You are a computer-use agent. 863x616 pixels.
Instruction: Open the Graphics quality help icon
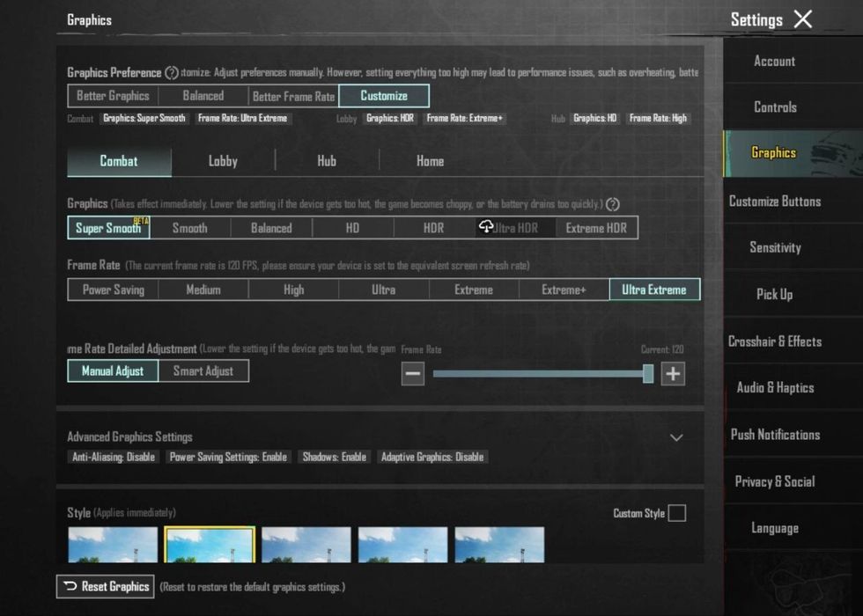pyautogui.click(x=613, y=204)
